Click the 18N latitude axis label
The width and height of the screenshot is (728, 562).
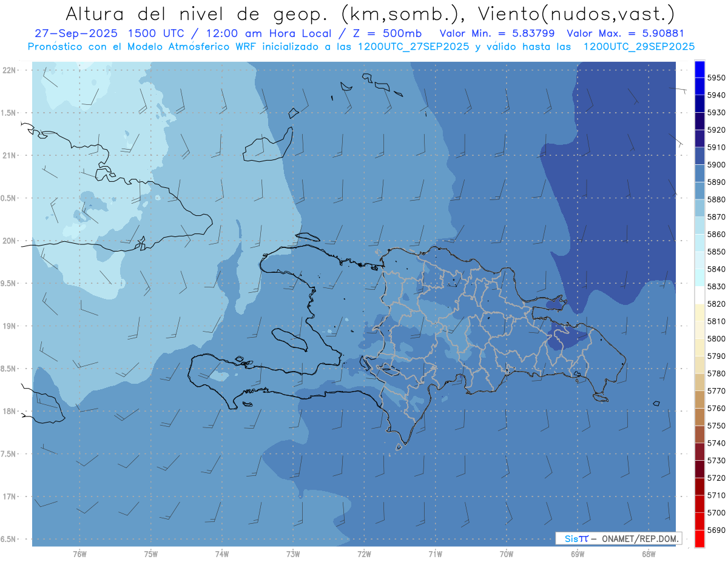[x=10, y=411]
